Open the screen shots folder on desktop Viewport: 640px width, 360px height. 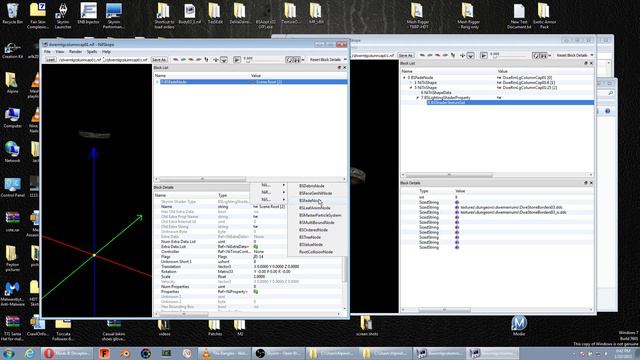367,326
